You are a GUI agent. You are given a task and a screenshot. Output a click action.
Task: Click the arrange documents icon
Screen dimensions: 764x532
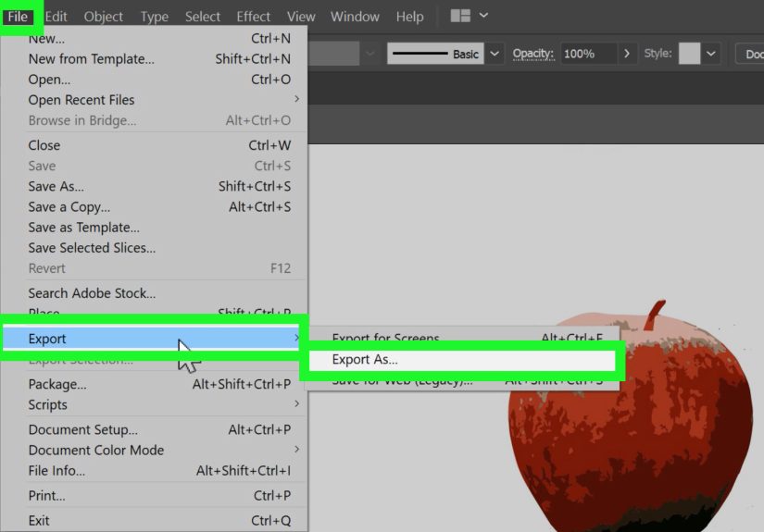[460, 16]
